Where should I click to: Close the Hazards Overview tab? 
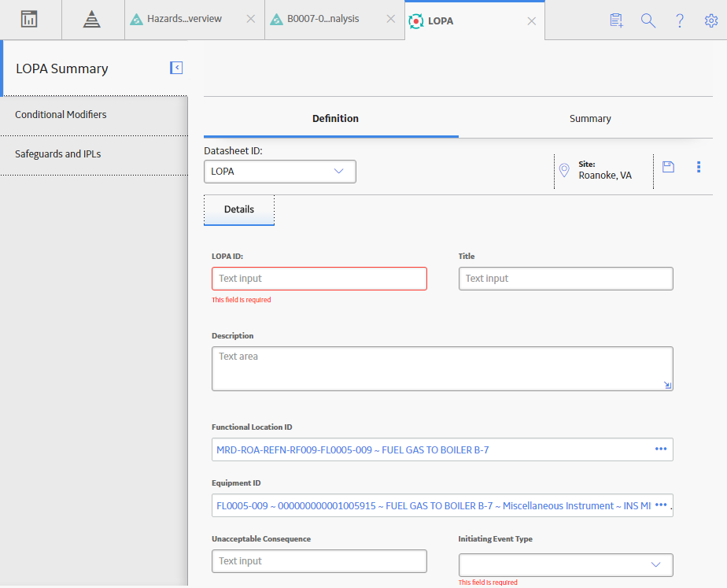coord(251,19)
